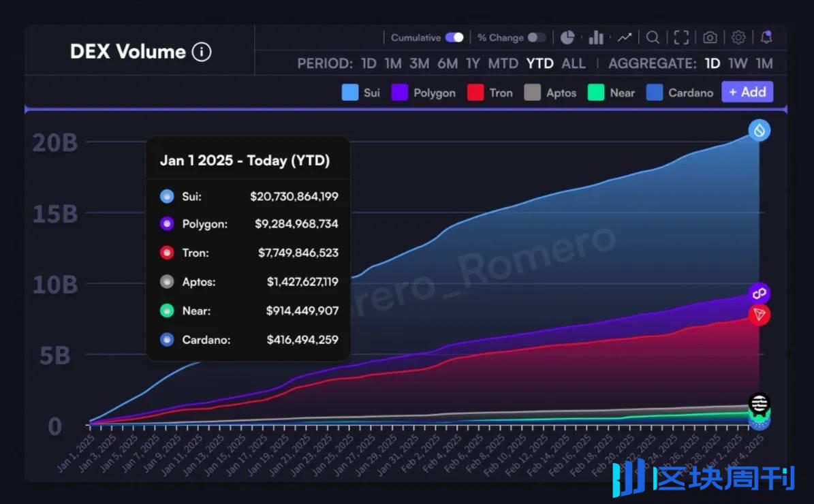
Task: Click the Sui dot in tooltip
Action: point(167,196)
